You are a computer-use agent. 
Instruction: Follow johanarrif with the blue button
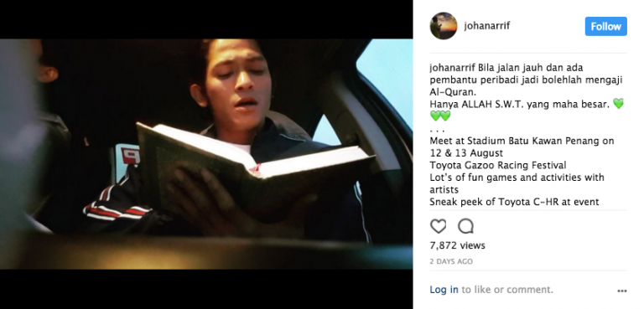click(605, 26)
